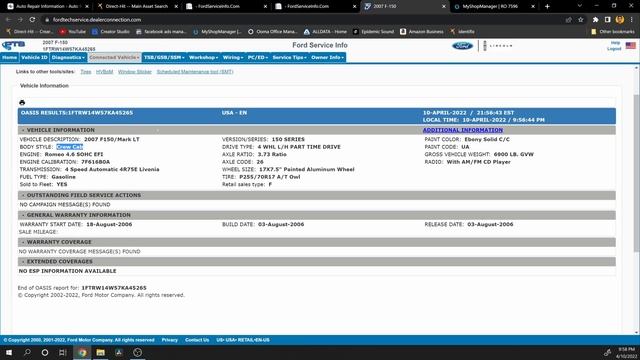Open Amazon Business bookmark
640x360 pixels.
pos(422,31)
